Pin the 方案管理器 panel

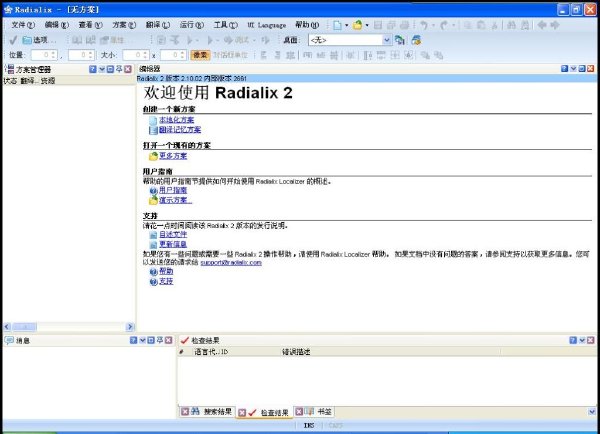click(119, 69)
